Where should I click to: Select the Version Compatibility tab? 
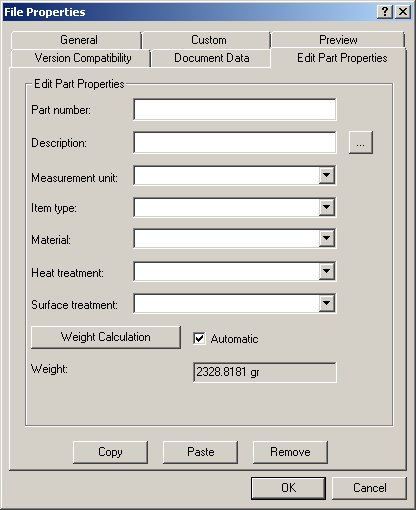(x=81, y=58)
